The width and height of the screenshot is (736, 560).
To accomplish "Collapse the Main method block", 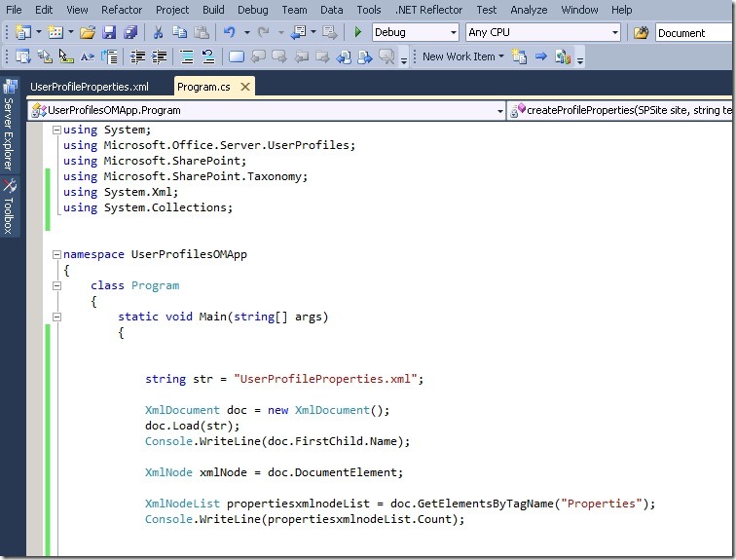I will [56, 317].
